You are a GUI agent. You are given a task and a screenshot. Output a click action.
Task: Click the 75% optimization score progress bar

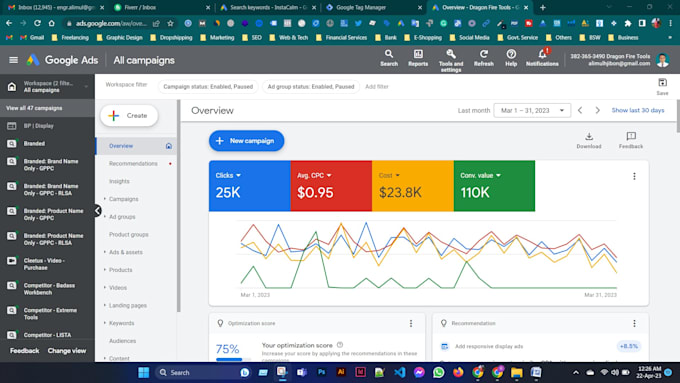point(233,359)
